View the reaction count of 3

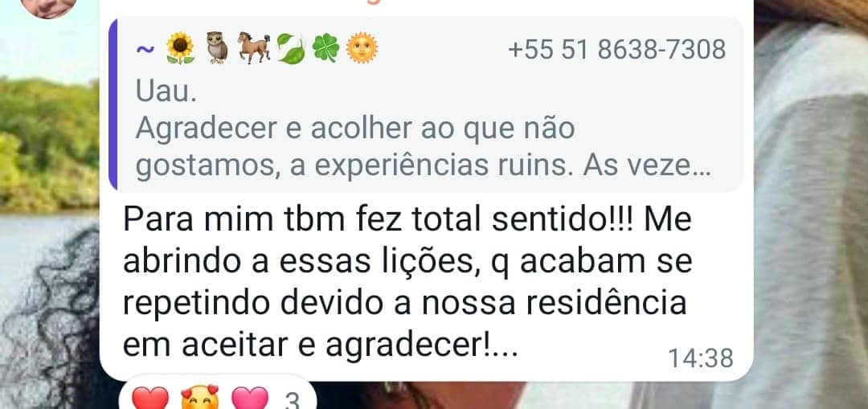point(292,400)
